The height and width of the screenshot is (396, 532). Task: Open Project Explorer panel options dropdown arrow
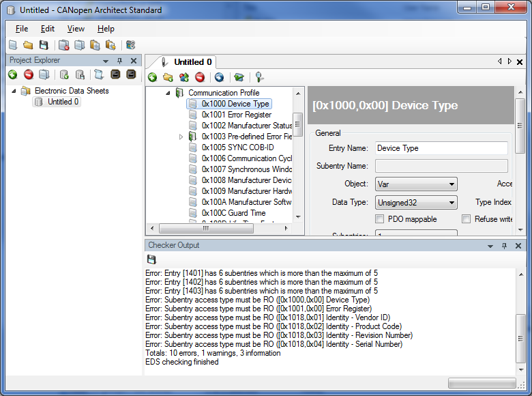coord(106,61)
